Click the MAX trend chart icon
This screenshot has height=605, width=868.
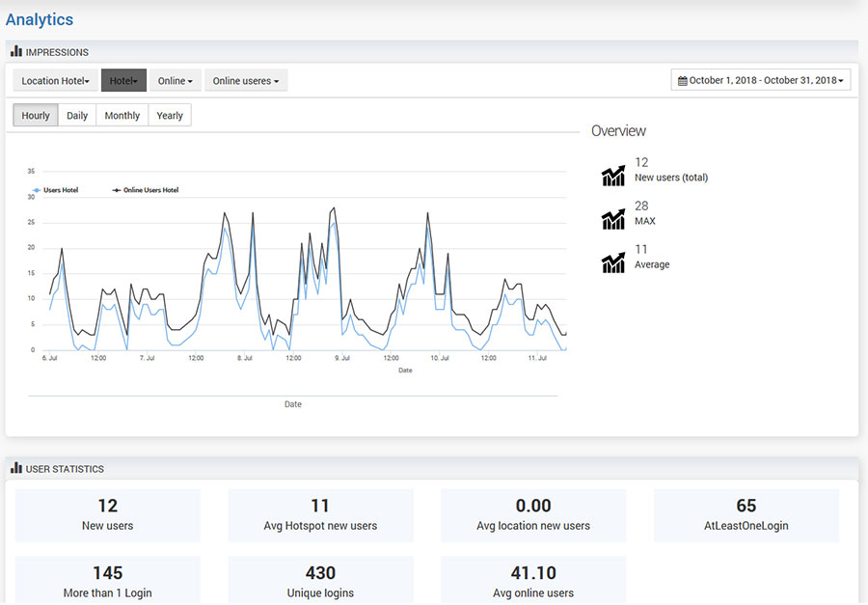click(613, 219)
